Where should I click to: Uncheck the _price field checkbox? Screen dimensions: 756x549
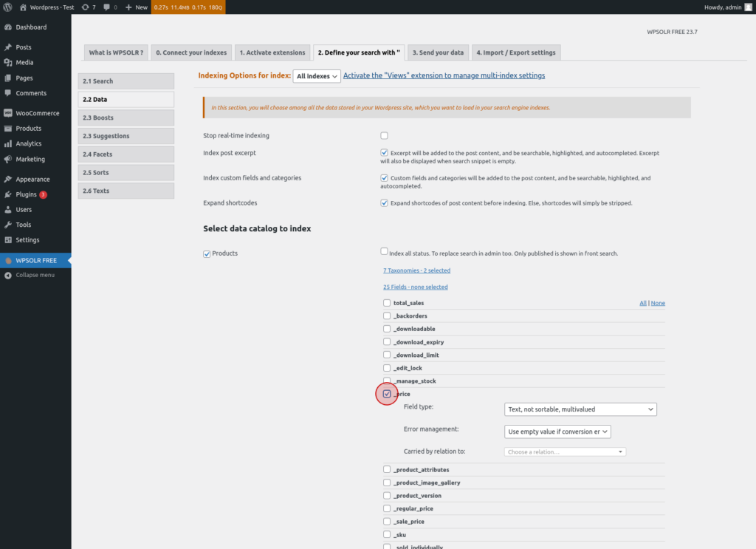[x=387, y=394]
